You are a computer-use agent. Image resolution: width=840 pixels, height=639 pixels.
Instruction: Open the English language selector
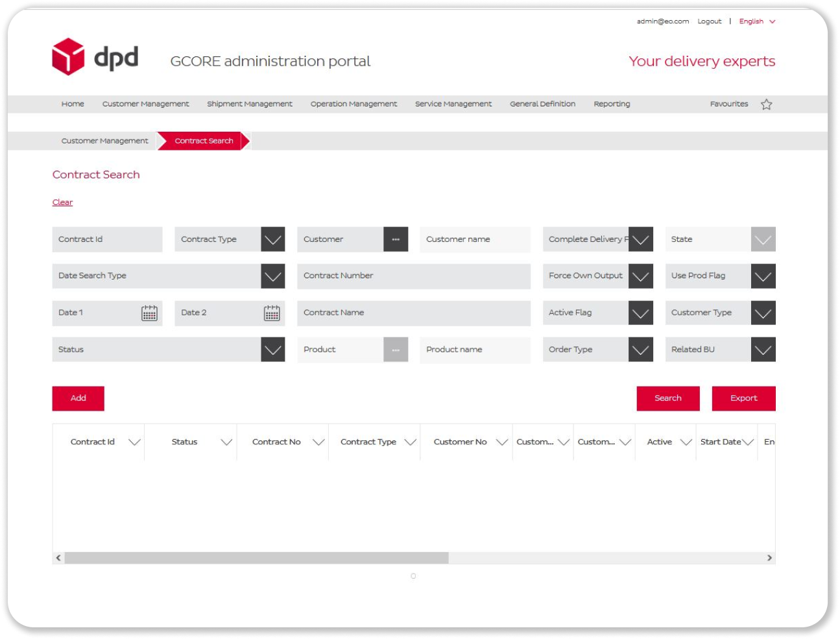click(757, 21)
